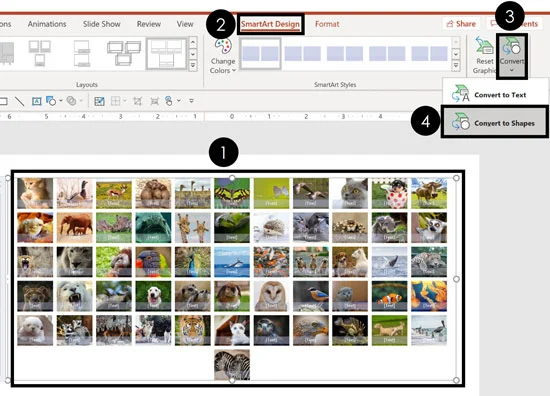Open the Review tab
Screen dimensions: 550x396
pos(149,24)
